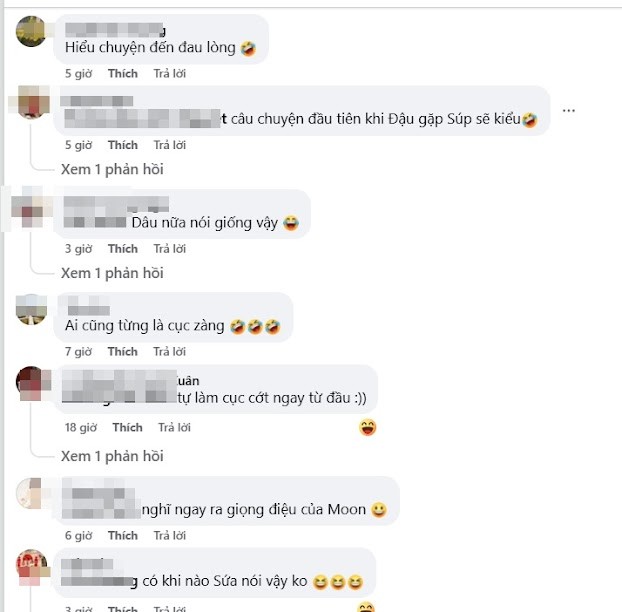Screen dimensions: 622x612
Task: Click the avatar beside the Sứa nói vậy comment
Action: tap(31, 565)
